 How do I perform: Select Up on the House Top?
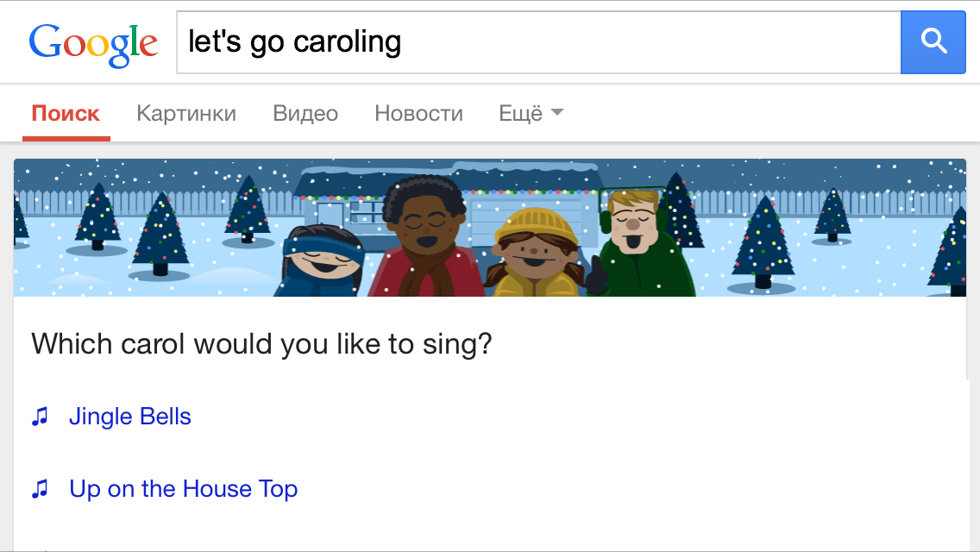(x=183, y=489)
